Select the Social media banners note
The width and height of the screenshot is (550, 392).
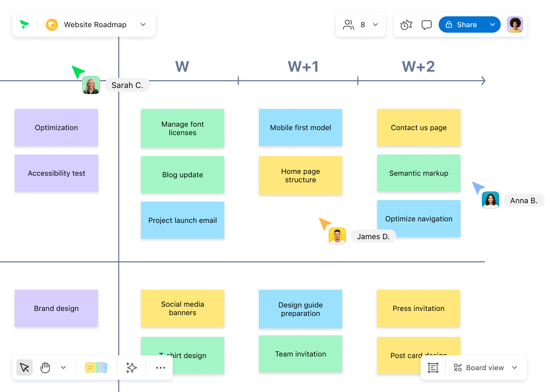click(x=182, y=308)
